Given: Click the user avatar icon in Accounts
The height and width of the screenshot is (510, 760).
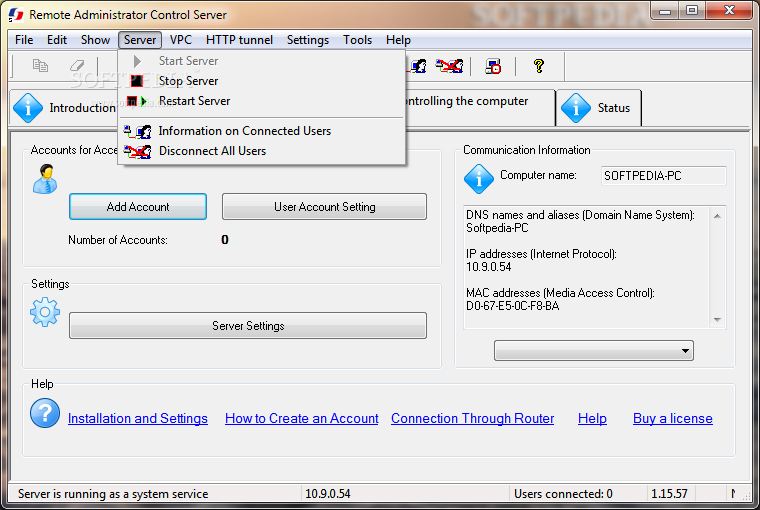Looking at the screenshot, I should pyautogui.click(x=46, y=179).
